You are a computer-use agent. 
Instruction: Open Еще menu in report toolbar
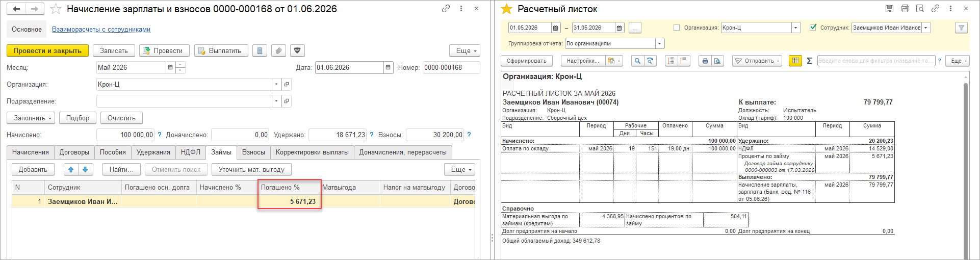pos(957,61)
